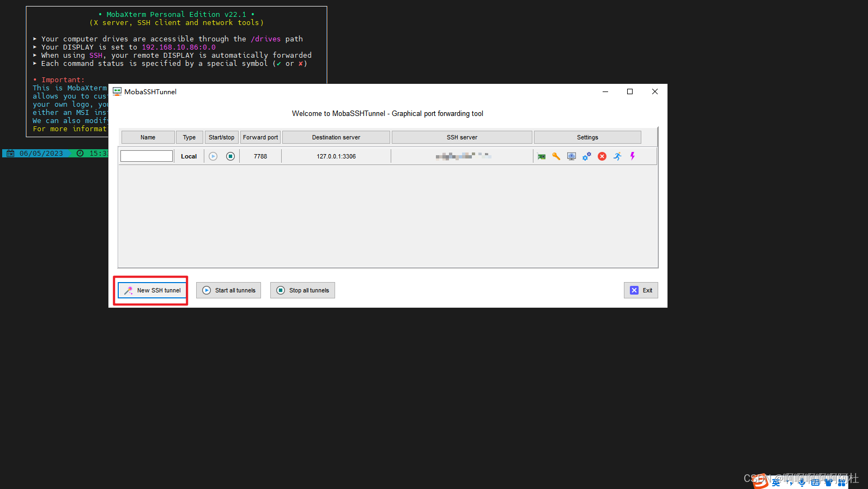Click the clock icon in terminal prompt
The width and height of the screenshot is (868, 489).
[x=80, y=153]
